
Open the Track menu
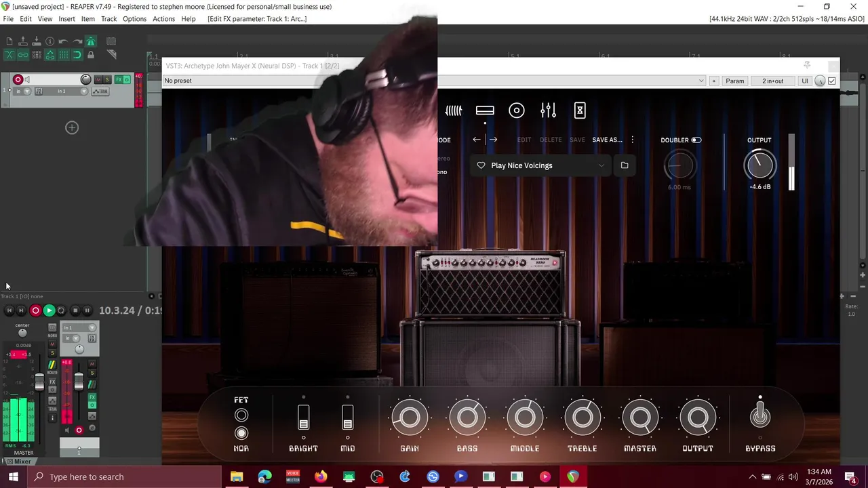pos(108,19)
